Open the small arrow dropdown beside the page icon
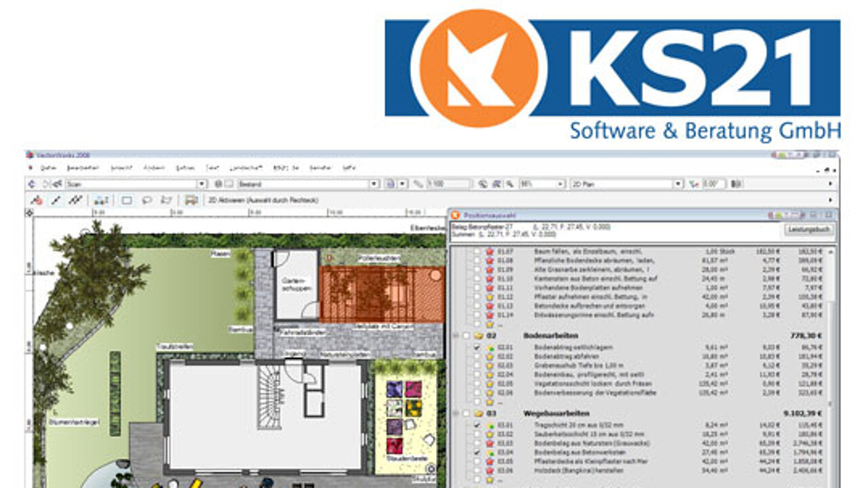Viewport: 868px width, 488px height. (x=402, y=184)
